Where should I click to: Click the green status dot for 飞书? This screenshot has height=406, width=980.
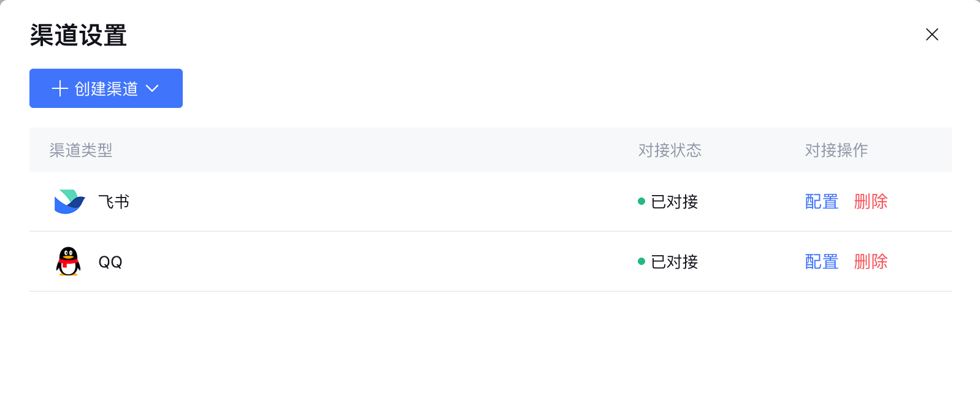click(641, 201)
